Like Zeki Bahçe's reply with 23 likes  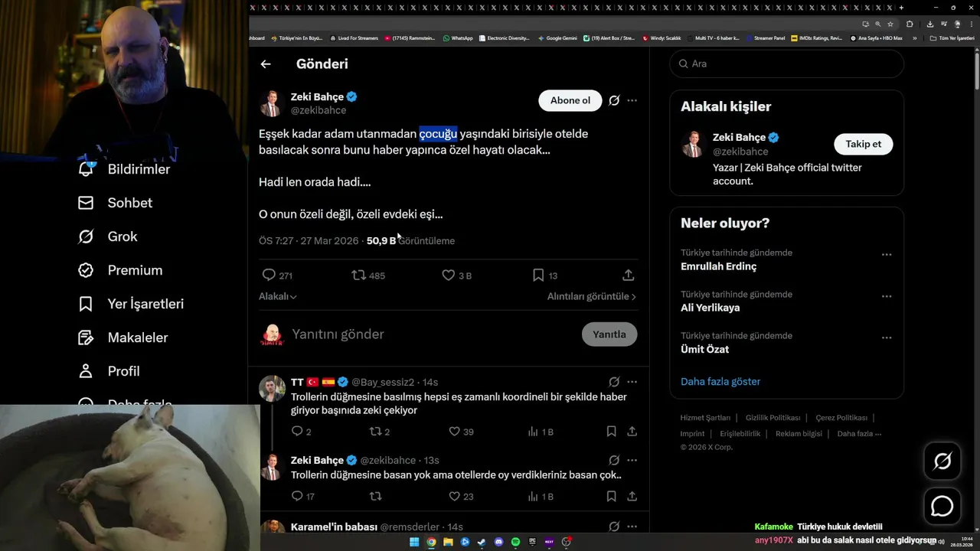click(x=454, y=496)
